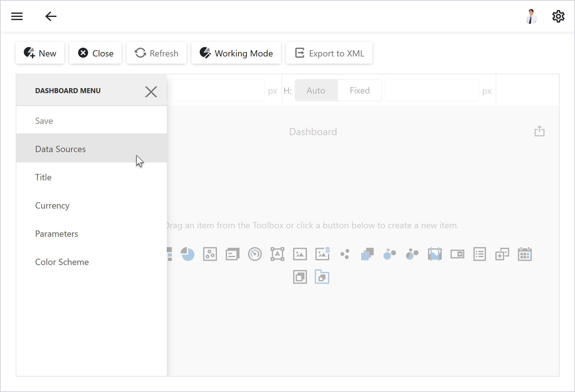
Task: Go back using the arrow
Action: [x=51, y=16]
